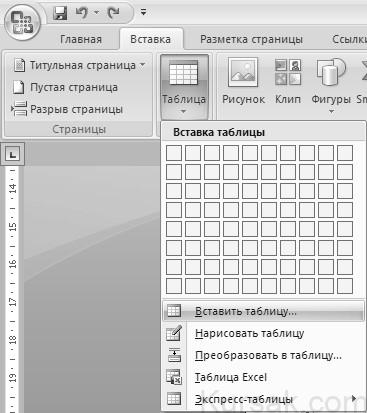Redo the last action
The image size is (367, 413).
[x=114, y=13]
